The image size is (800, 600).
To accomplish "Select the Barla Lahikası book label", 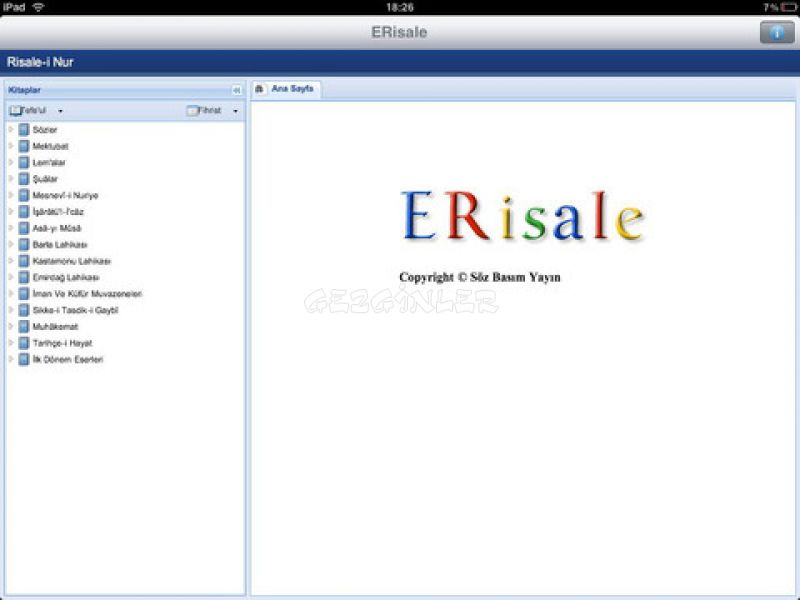I will coord(60,244).
